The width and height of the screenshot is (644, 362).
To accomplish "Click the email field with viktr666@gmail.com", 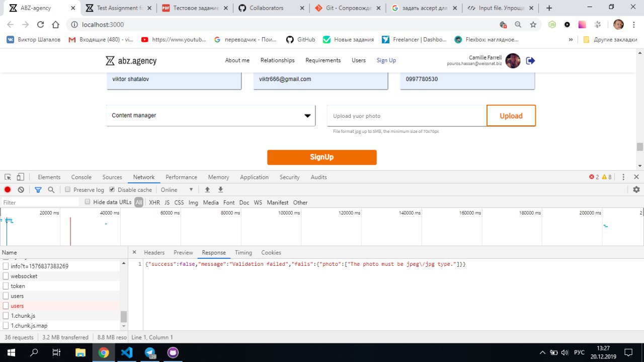I will click(x=320, y=80).
